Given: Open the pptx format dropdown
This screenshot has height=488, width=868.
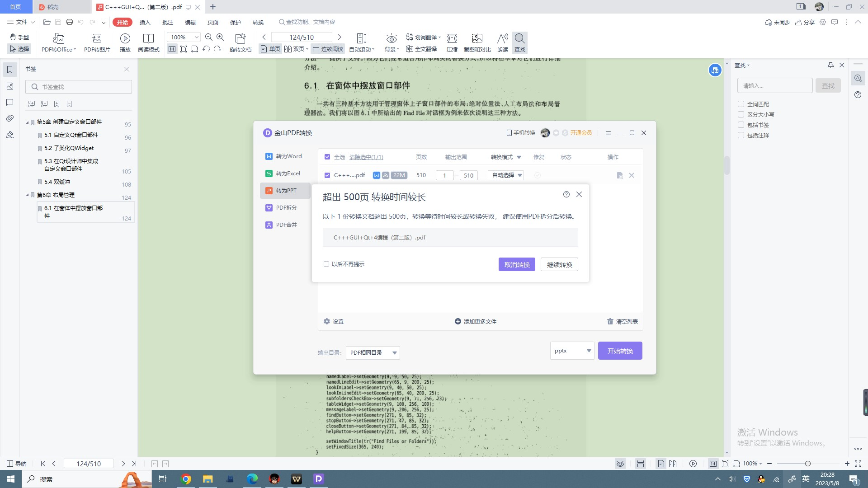Looking at the screenshot, I should [572, 351].
